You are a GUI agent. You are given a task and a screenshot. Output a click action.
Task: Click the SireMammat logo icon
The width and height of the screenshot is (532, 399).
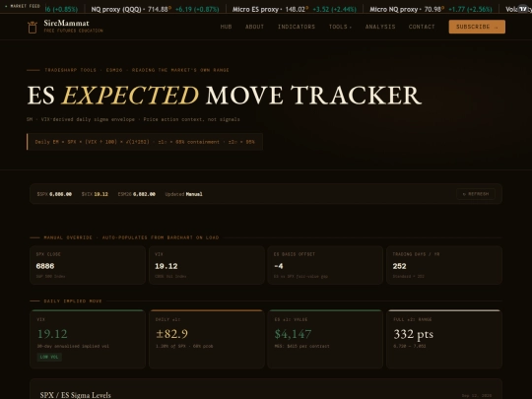33,28
